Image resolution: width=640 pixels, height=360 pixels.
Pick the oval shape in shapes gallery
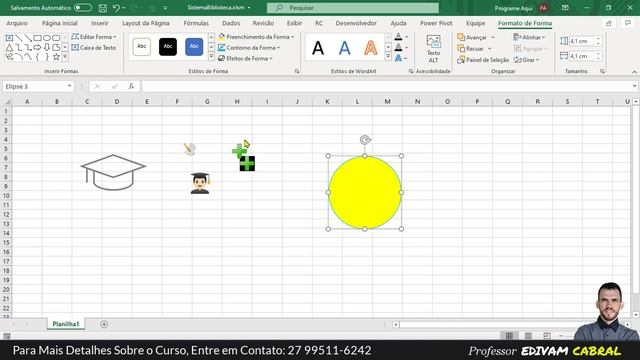(x=47, y=38)
